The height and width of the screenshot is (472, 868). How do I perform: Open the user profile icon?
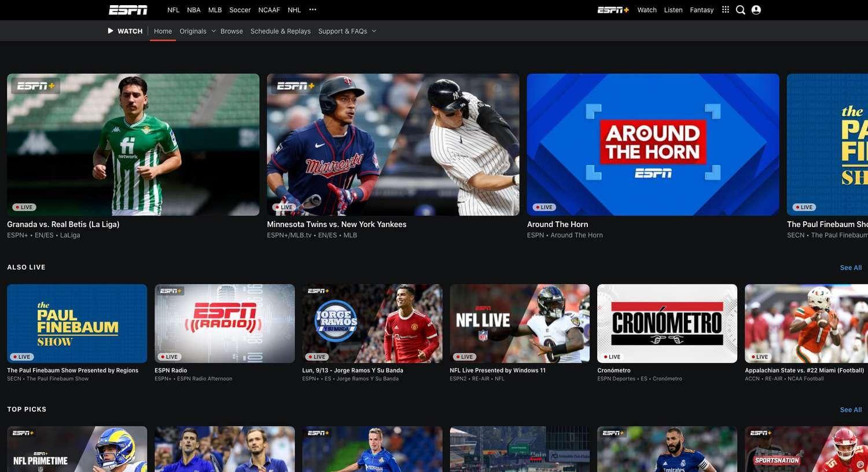pyautogui.click(x=755, y=10)
